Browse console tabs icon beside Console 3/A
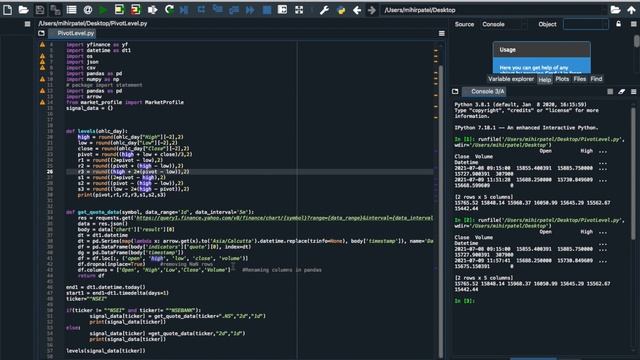Image resolution: width=640 pixels, height=360 pixels. pyautogui.click(x=455, y=91)
